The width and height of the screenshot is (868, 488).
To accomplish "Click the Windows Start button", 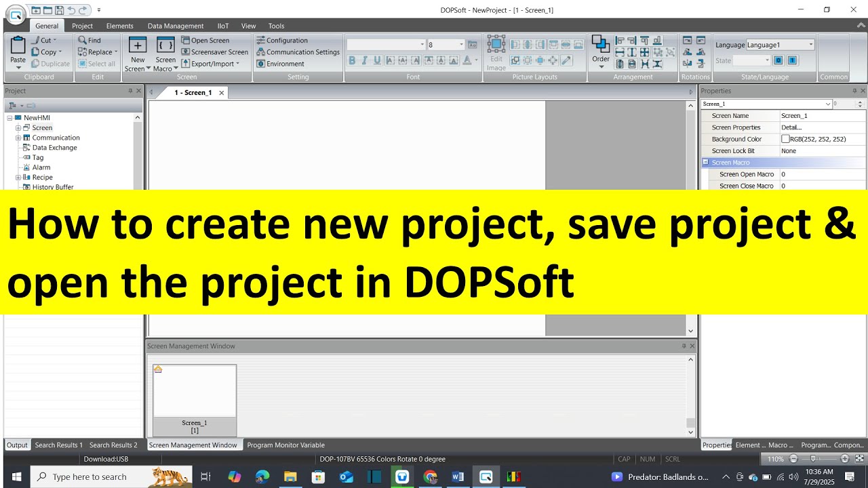I will 16,476.
